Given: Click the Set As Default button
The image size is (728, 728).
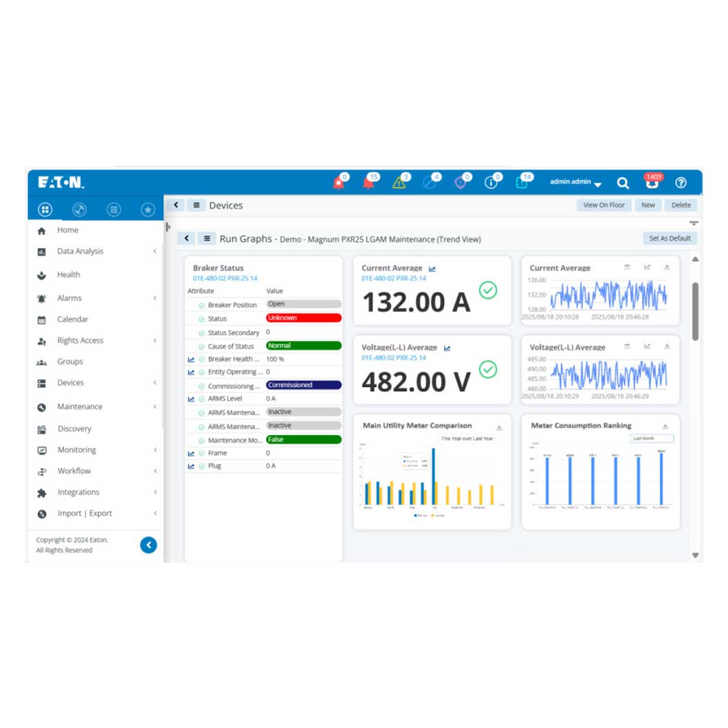Looking at the screenshot, I should point(669,238).
